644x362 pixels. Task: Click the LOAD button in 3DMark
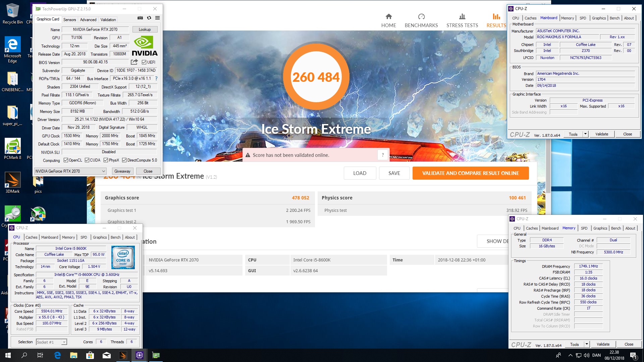(360, 173)
